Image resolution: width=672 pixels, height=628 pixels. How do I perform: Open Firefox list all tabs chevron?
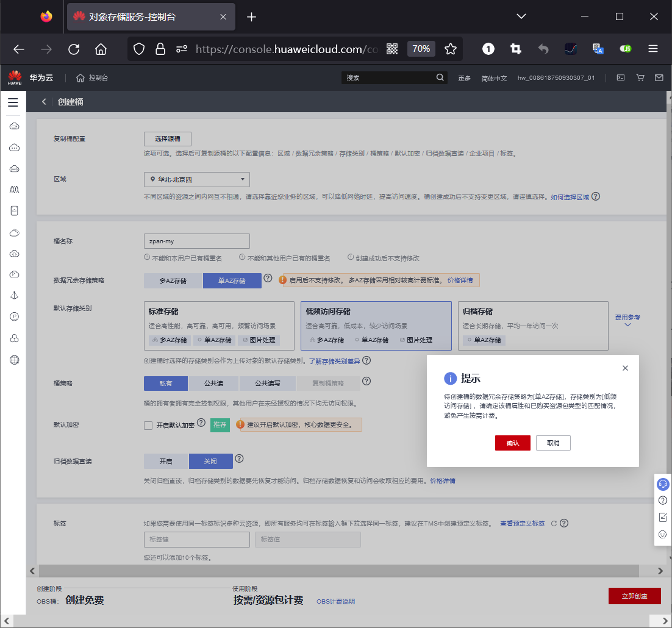point(521,16)
